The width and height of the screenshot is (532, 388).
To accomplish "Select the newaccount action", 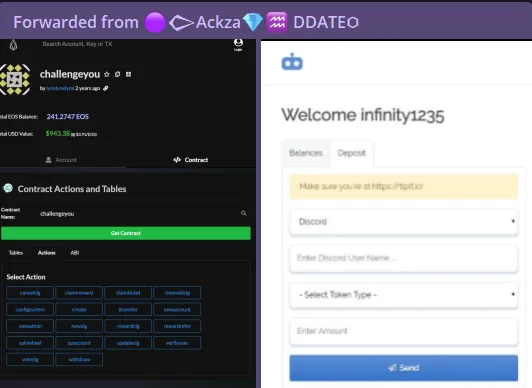I will (177, 309).
